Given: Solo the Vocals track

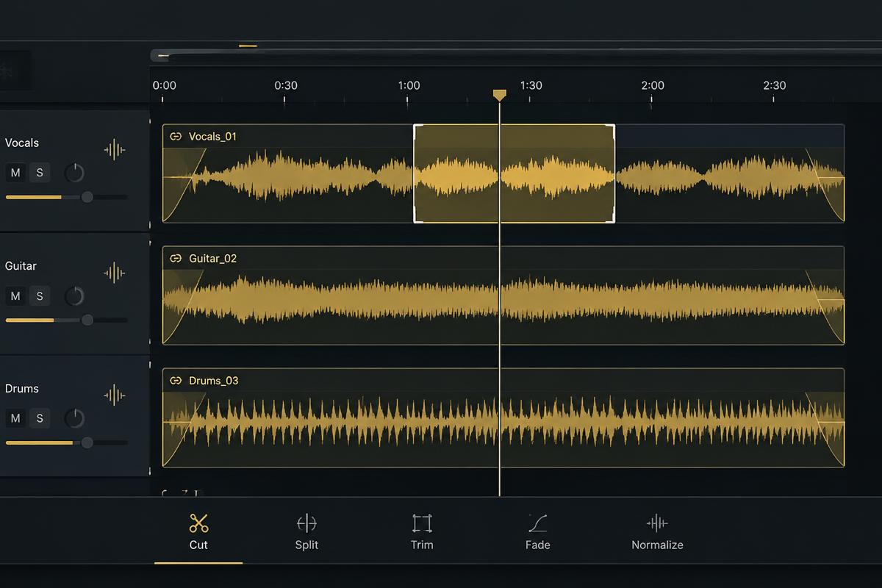Looking at the screenshot, I should (40, 173).
